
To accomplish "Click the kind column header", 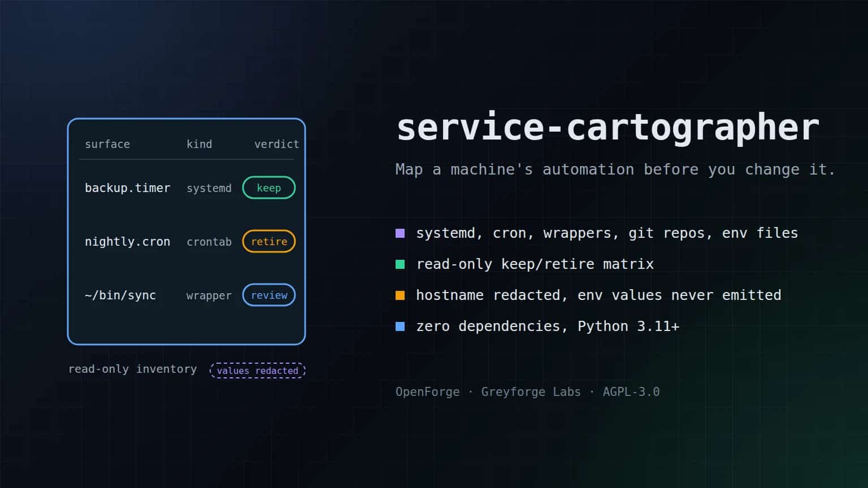I will pos(199,144).
